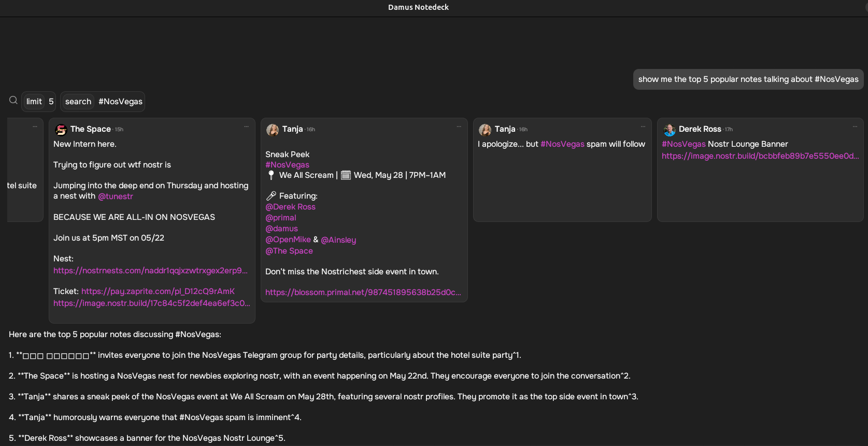The width and height of the screenshot is (868, 446).
Task: Click The Space author name
Action: pyautogui.click(x=91, y=129)
